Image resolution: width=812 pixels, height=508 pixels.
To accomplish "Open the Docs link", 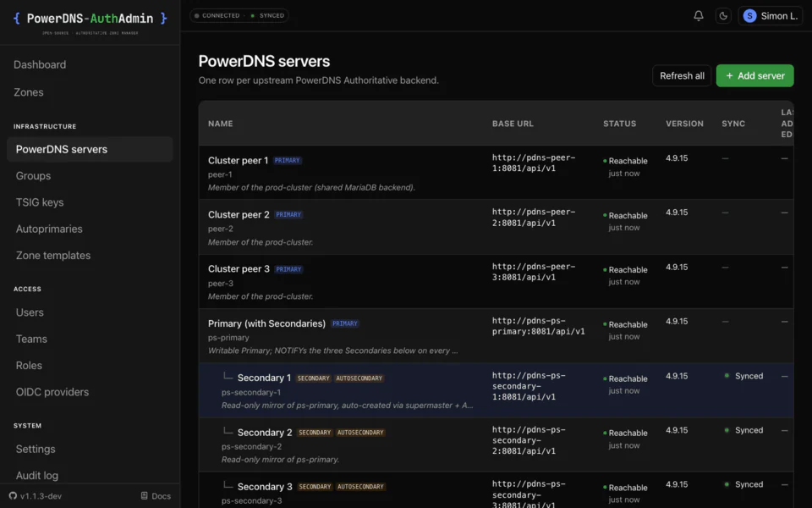I will (x=156, y=495).
